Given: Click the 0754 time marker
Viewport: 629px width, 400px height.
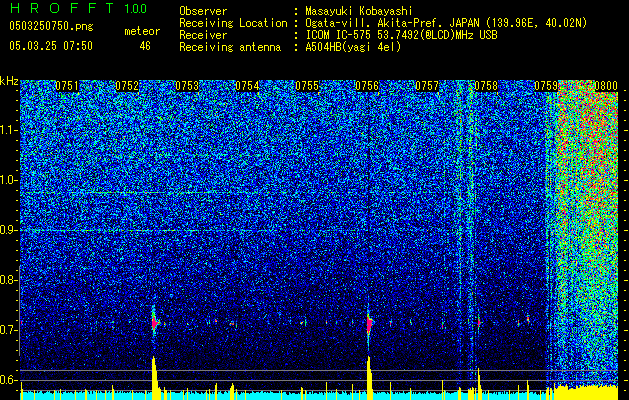Looking at the screenshot, I should click(247, 86).
